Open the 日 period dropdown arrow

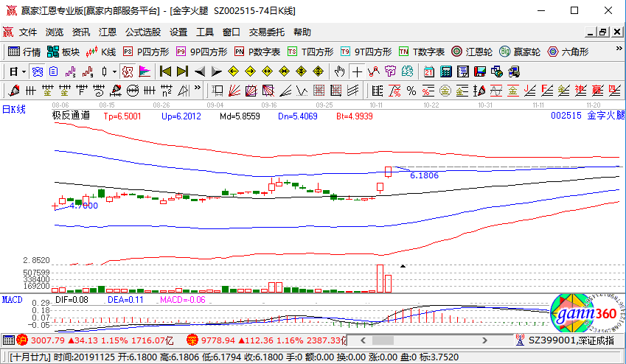[24, 72]
